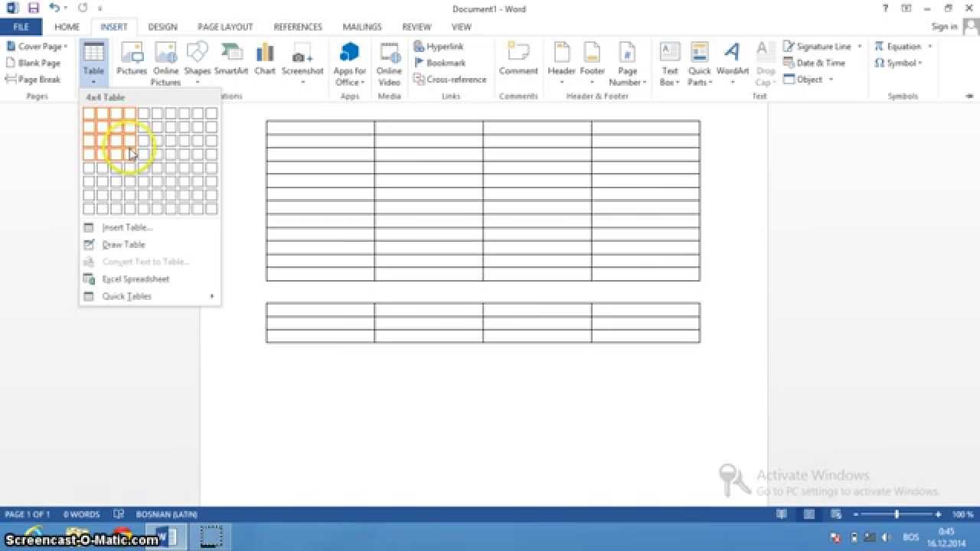Switch to Read Mode view

(782, 514)
